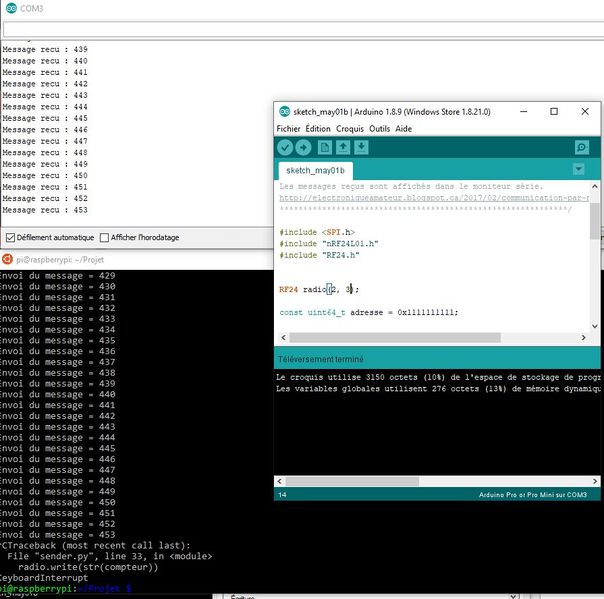Click the editor horizontal scrollbar right arrow
This screenshot has width=604, height=599.
[582, 338]
